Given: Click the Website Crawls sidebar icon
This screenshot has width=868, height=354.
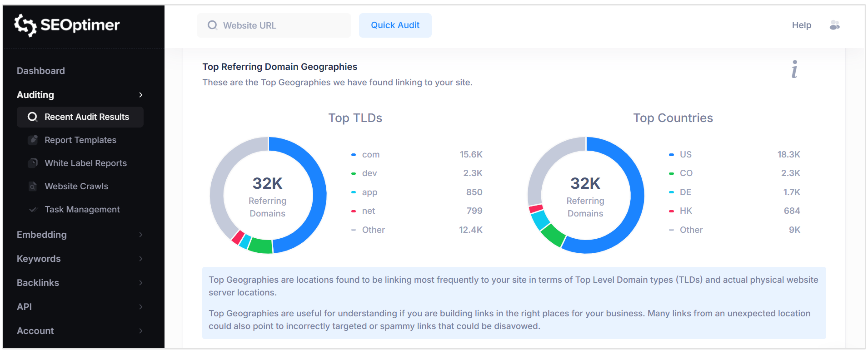Looking at the screenshot, I should 33,187.
